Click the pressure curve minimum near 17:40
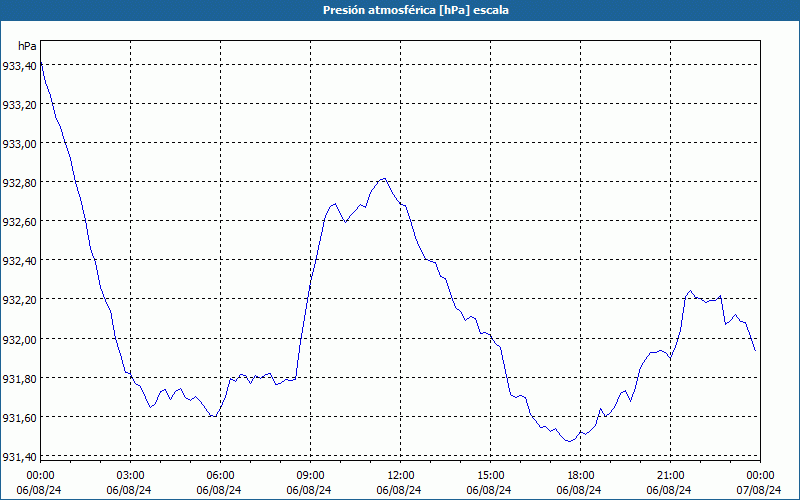Image resolution: width=800 pixels, height=500 pixels. coord(569,441)
